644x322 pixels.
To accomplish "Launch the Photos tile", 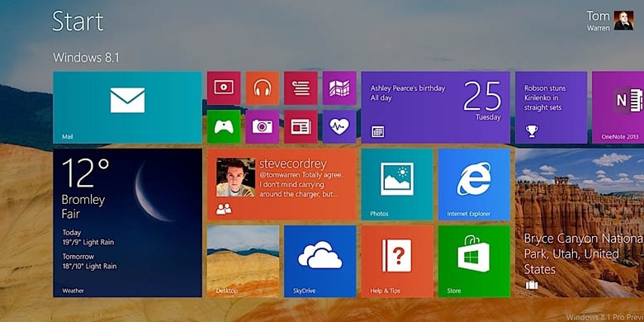I will coord(397,184).
